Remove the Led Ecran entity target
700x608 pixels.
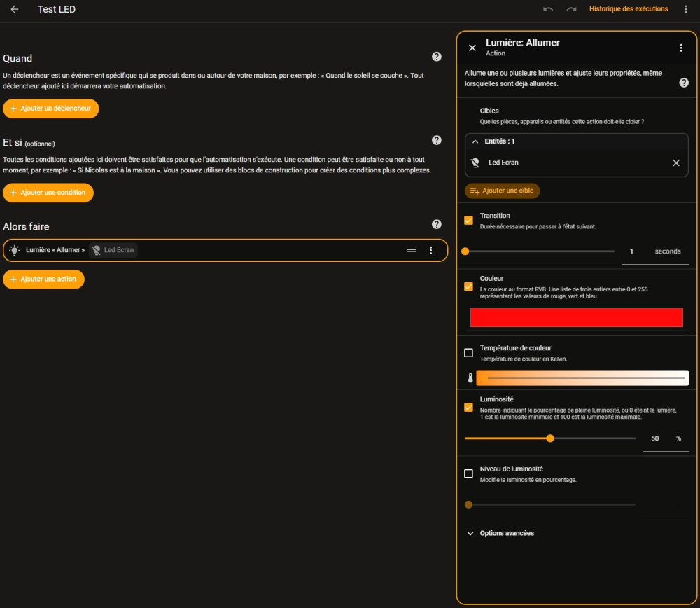pos(676,163)
